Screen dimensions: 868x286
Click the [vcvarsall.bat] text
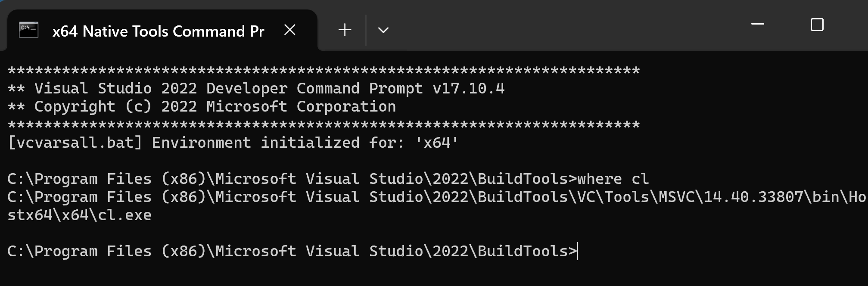75,143
